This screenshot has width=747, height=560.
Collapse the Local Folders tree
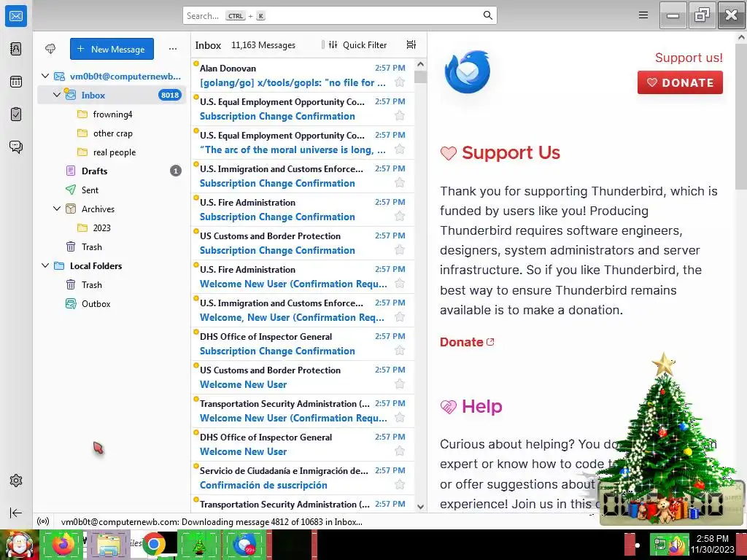click(x=45, y=265)
